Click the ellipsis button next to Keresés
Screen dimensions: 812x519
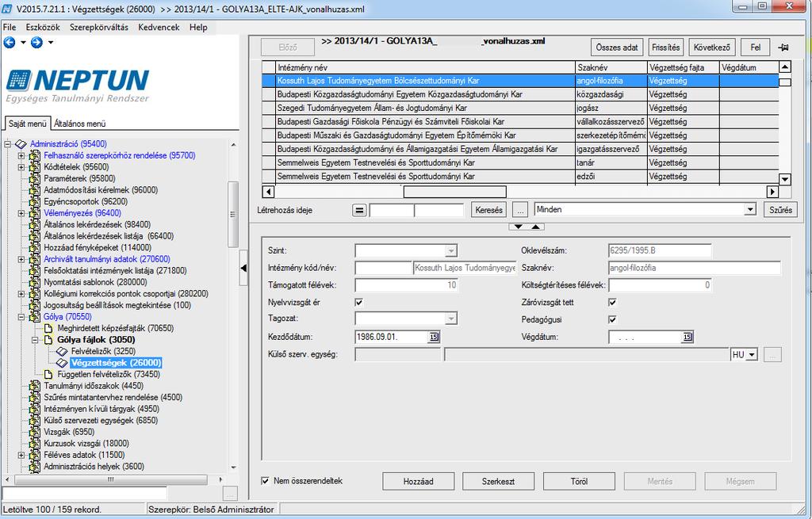tap(520, 210)
